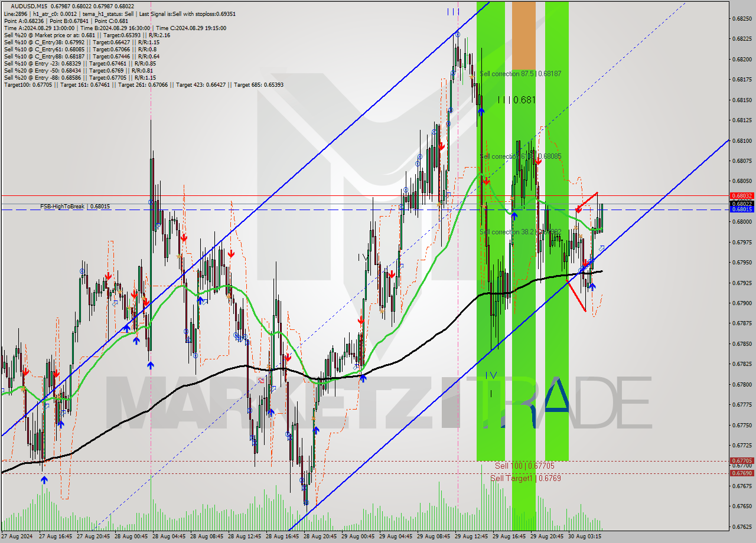Click the '28 Aug 00:45' time axis label
Image resolution: width=756 pixels, height=543 pixels.
[x=131, y=537]
